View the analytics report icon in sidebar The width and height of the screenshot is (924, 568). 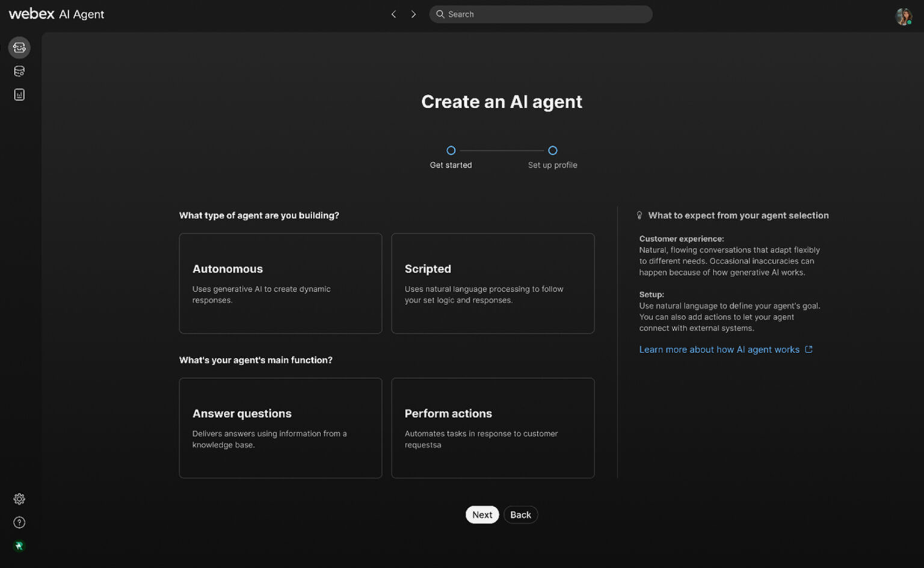(x=19, y=94)
